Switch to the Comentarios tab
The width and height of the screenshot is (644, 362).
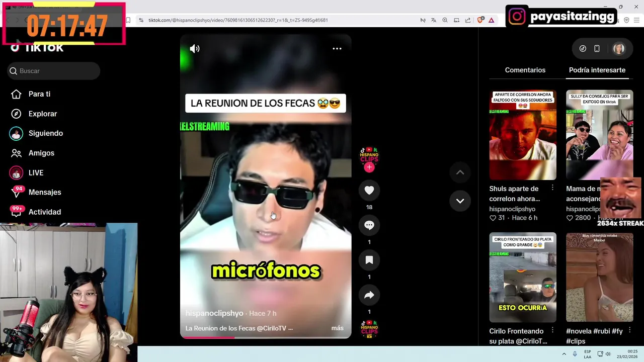pos(525,70)
